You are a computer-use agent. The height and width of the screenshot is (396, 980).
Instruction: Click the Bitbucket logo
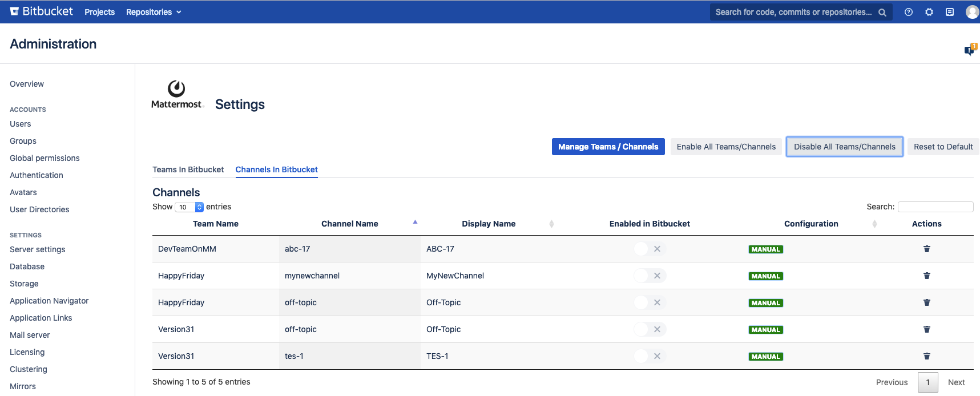click(x=42, y=11)
